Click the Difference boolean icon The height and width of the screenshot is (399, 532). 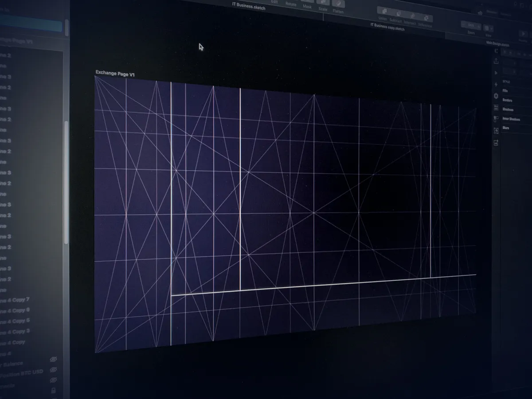pos(426,18)
